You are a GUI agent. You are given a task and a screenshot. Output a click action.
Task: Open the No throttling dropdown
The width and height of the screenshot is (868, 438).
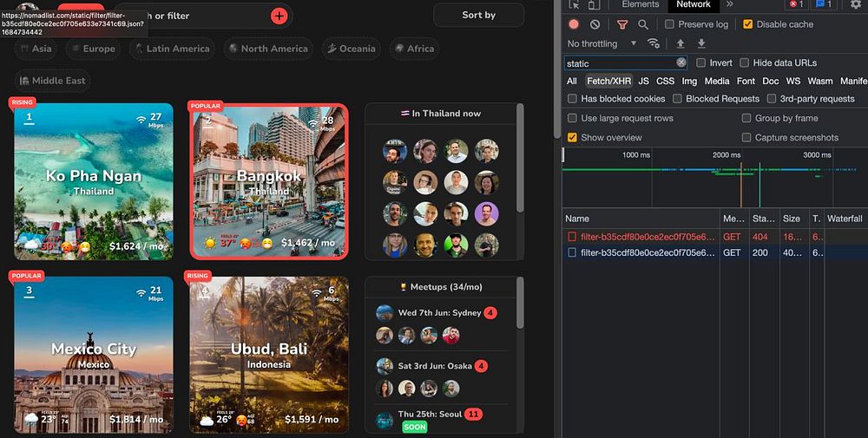pyautogui.click(x=602, y=43)
